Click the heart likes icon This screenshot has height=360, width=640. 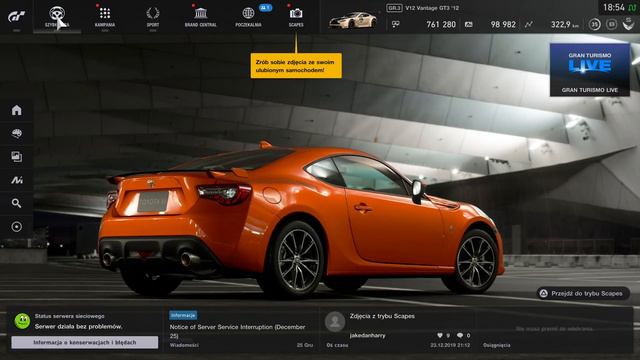tap(440, 336)
